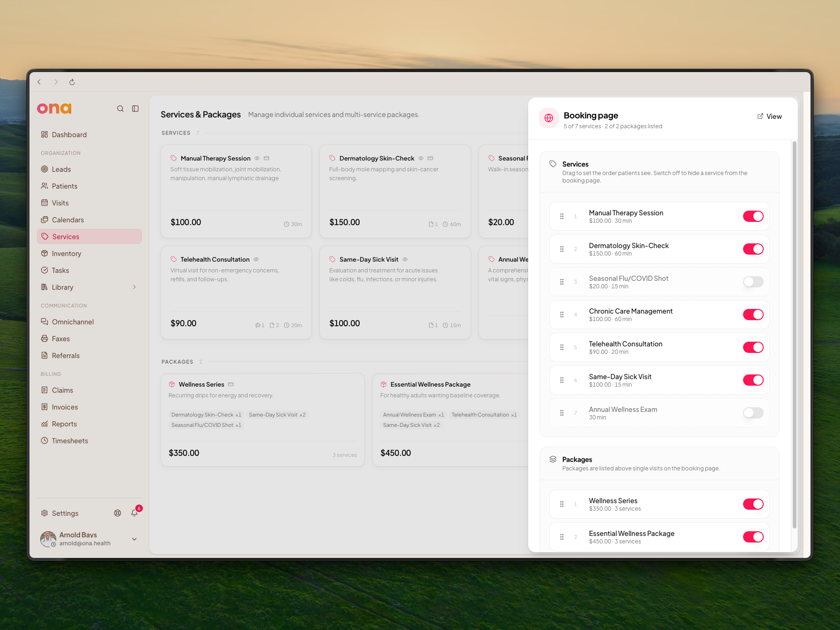Viewport: 840px width, 630px height.
Task: Click the View link on Booking page
Action: tap(769, 117)
